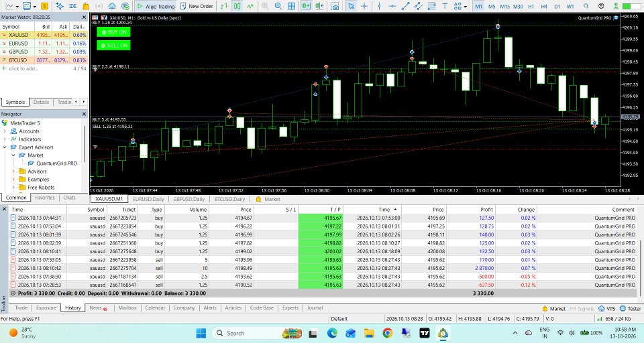Select the M1 timeframe
The image size is (644, 343).
point(478,6)
